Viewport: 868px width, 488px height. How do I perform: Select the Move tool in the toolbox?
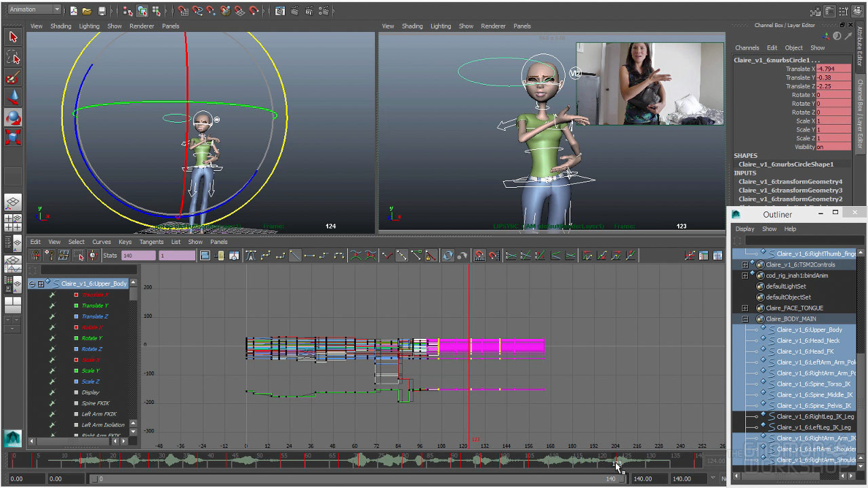(13, 98)
